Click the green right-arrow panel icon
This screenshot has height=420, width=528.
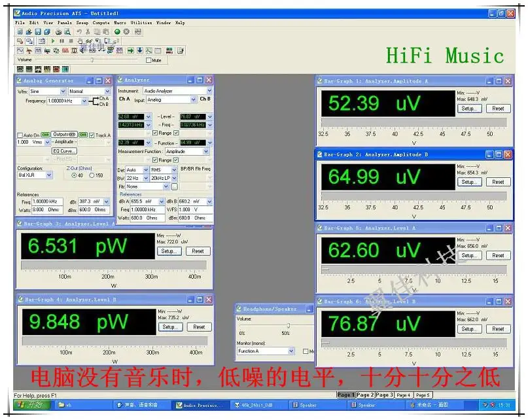click(x=130, y=50)
